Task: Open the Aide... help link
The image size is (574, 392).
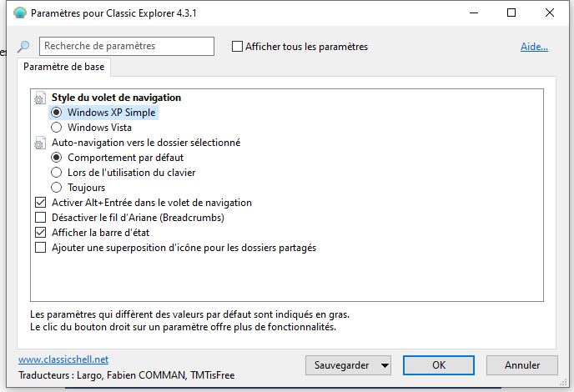Action: (534, 47)
